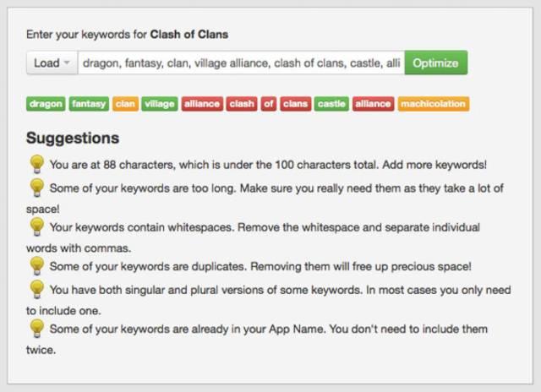Click the lightbulb beside the duplicates suggestion
The image size is (541, 392).
tap(36, 266)
